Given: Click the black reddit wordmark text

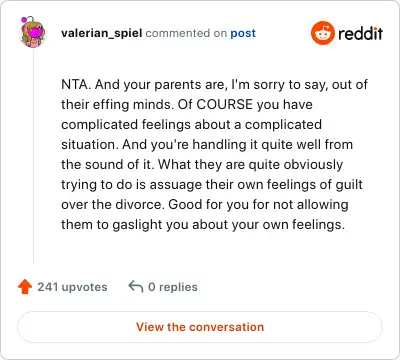Looking at the screenshot, I should (361, 33).
